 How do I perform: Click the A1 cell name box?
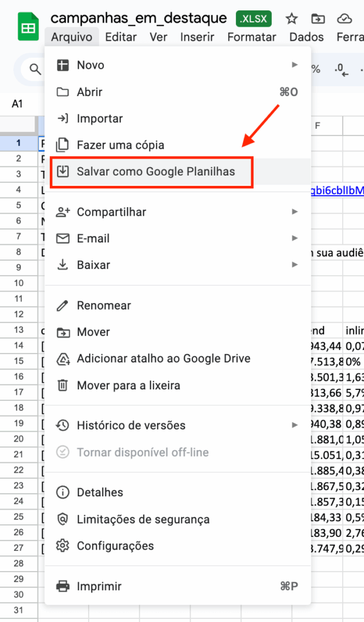(x=18, y=104)
